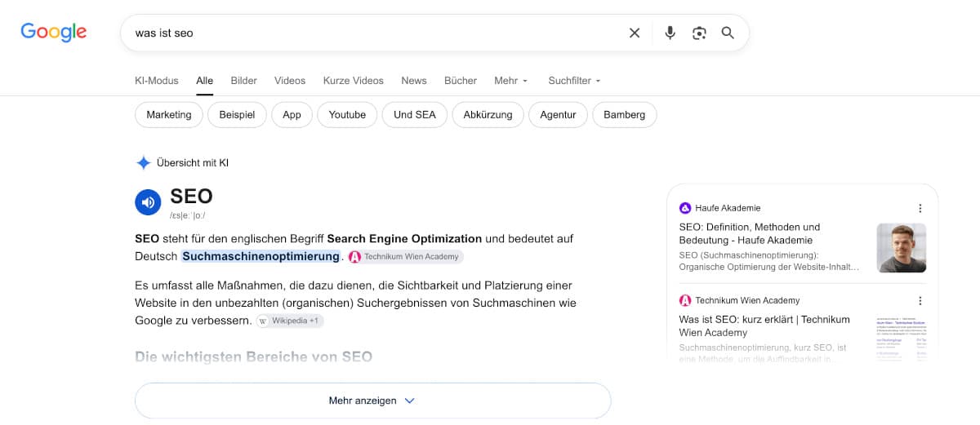Open Google Lens image search icon
This screenshot has height=425, width=980.
699,33
